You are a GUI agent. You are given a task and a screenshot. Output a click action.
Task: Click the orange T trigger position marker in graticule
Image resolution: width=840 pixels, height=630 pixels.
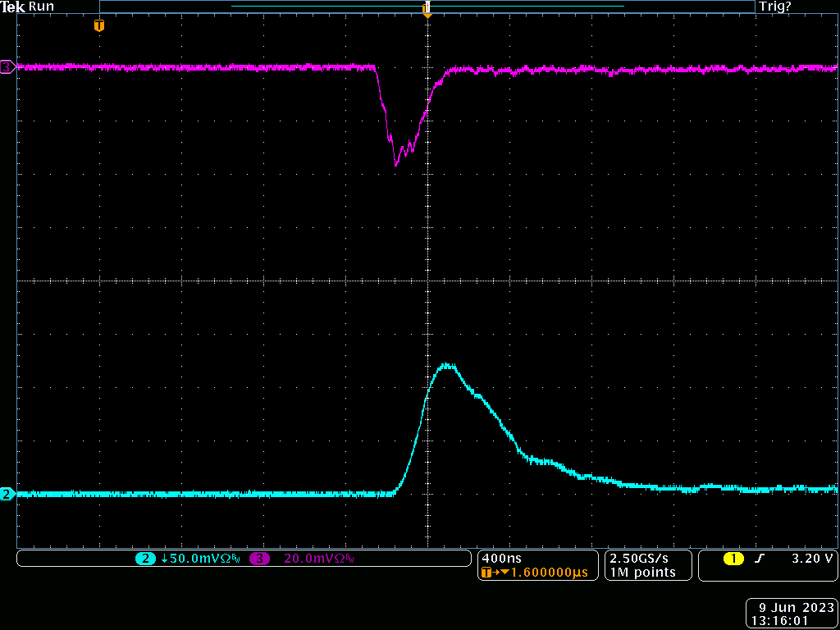(99, 25)
